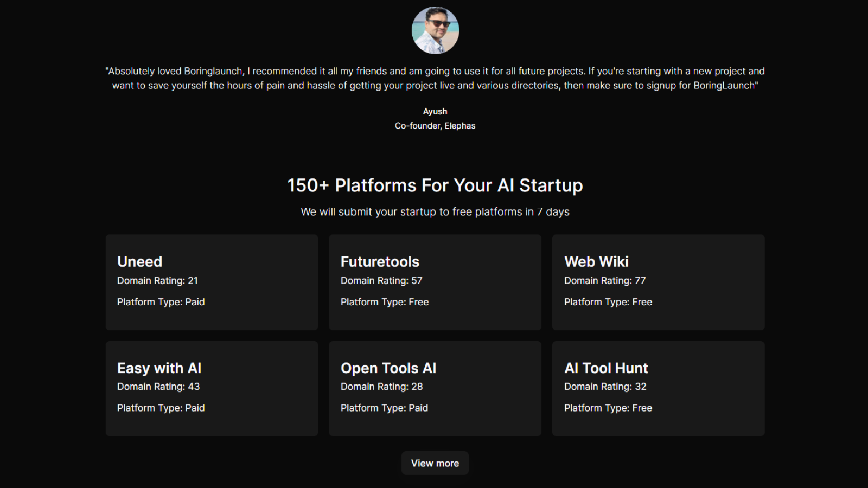Click the 150+ Platforms For Your AI Startup heading
The height and width of the screenshot is (488, 868).
click(435, 185)
